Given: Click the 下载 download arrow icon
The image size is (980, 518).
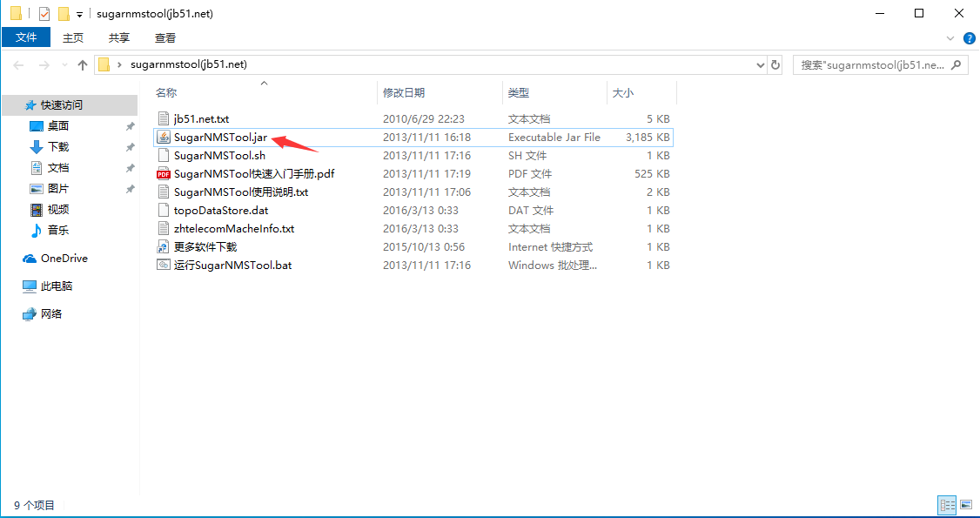Looking at the screenshot, I should click(37, 147).
